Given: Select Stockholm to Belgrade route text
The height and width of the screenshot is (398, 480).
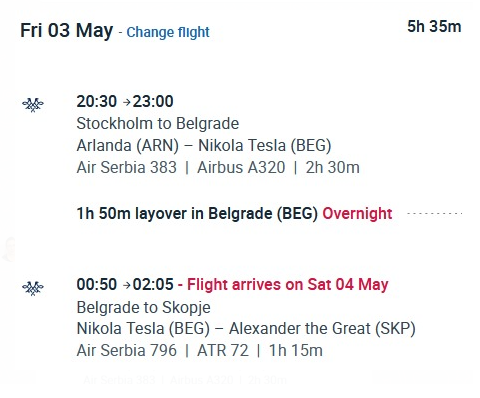Looking at the screenshot, I should coord(158,123).
